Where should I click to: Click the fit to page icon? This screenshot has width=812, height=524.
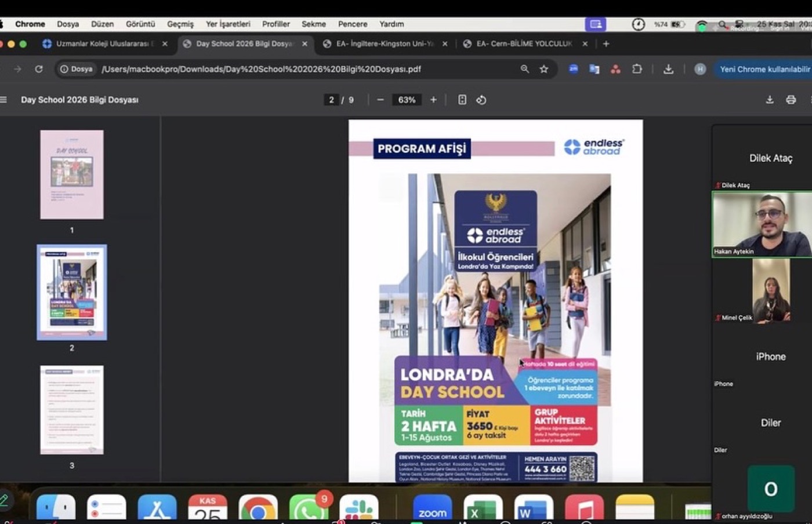462,100
